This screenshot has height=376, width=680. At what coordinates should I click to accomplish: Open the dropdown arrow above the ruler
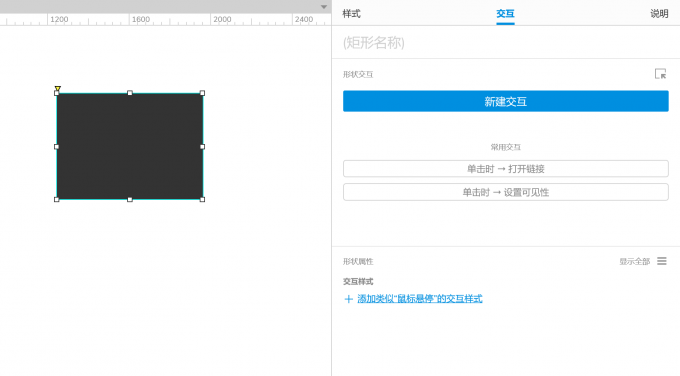pos(324,7)
